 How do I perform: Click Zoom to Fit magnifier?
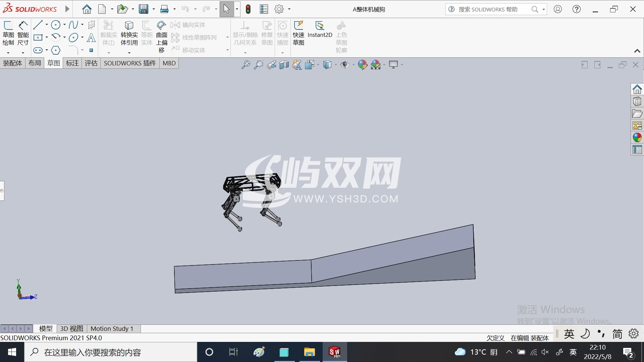click(246, 65)
